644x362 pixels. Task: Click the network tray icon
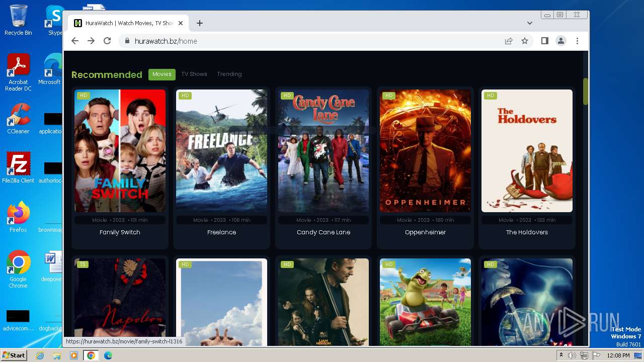(584, 355)
